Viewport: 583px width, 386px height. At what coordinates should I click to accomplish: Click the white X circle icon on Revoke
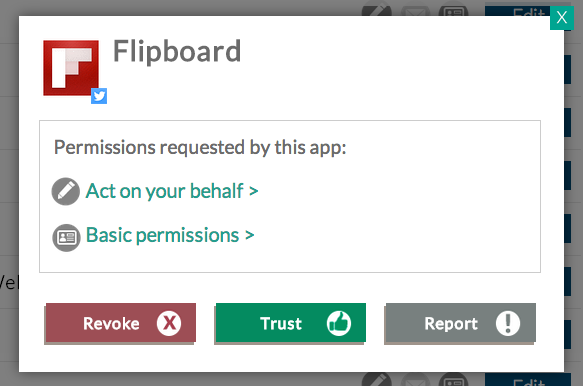coord(169,323)
